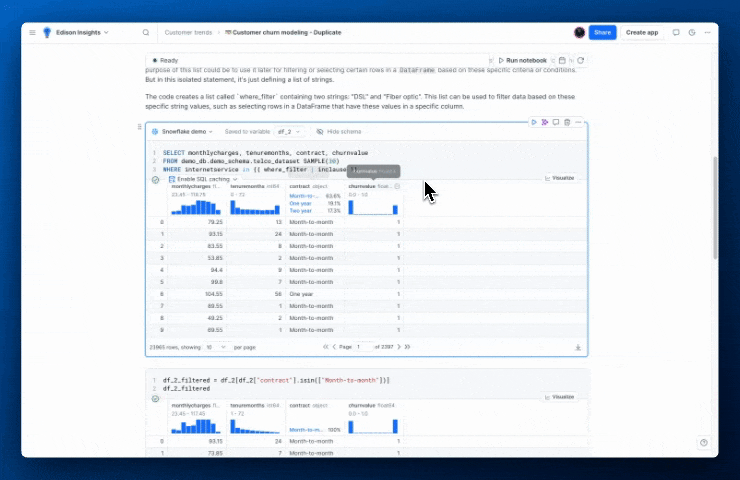
Task: Open the header more options ellipsis
Action: pos(707,33)
